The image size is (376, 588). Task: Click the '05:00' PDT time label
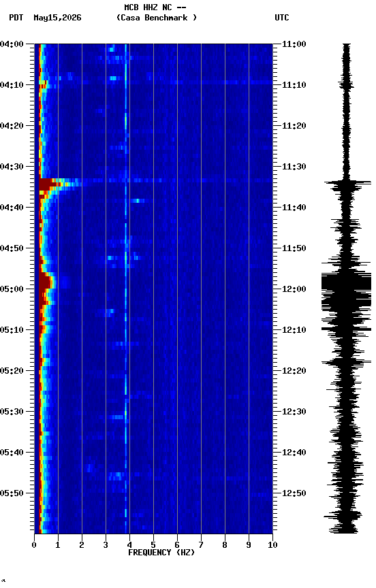(12, 289)
